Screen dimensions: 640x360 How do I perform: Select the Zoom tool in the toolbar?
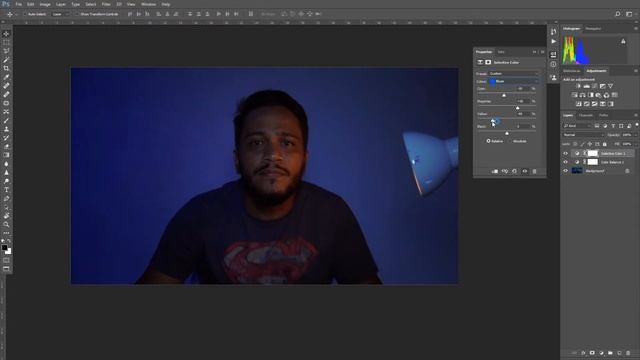coord(6,224)
